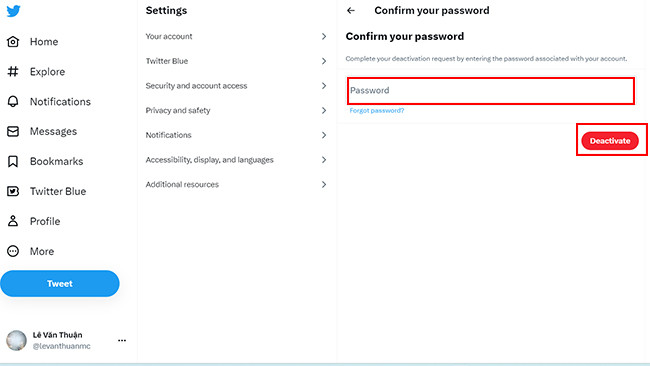
Task: Click the blue Tweet button
Action: tap(60, 284)
